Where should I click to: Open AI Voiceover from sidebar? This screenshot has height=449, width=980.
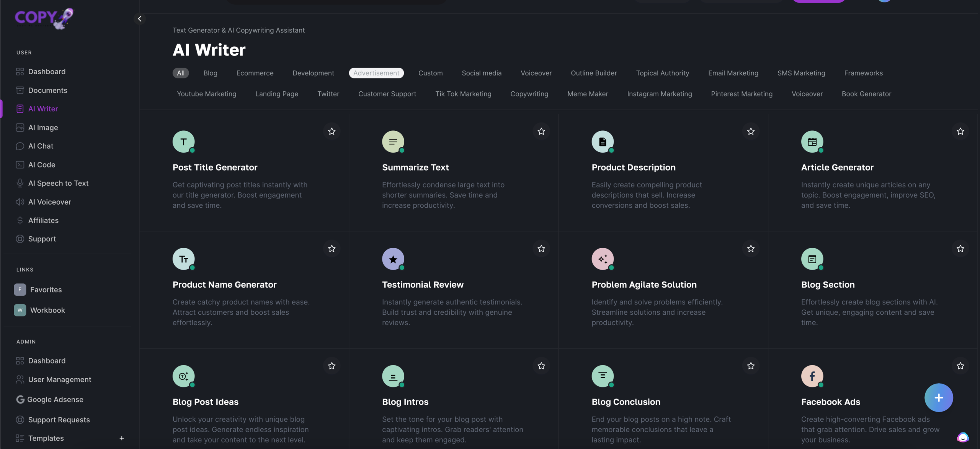pos(49,202)
